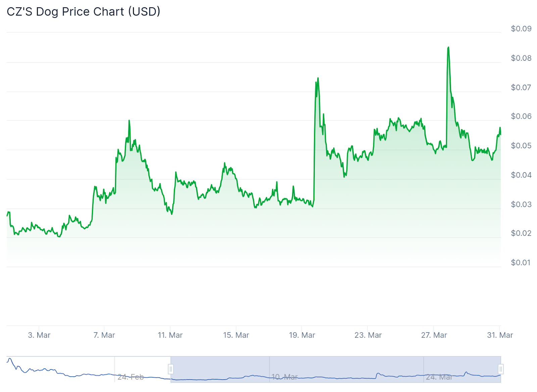The height and width of the screenshot is (392, 537).
Task: Click the CZ'S Dog Price Chart title
Action: (84, 12)
